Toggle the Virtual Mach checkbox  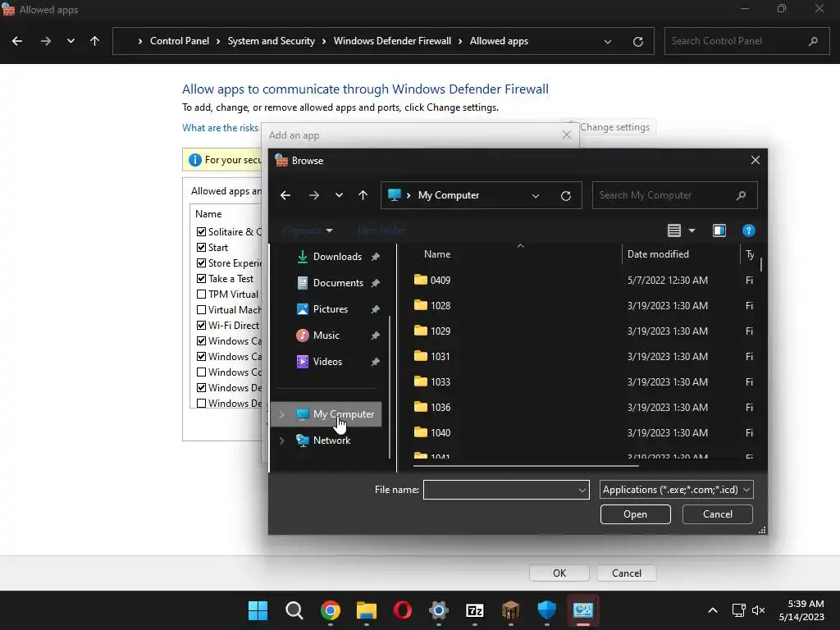pyautogui.click(x=202, y=309)
